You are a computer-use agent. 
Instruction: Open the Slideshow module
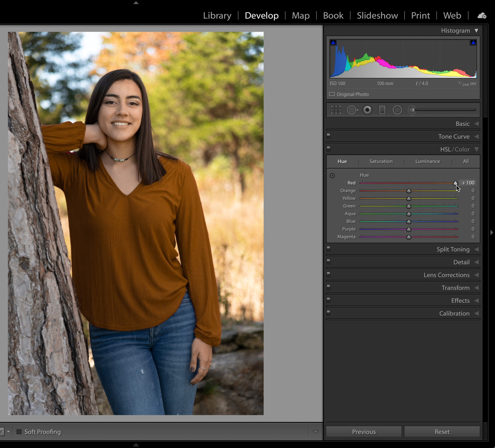[377, 15]
